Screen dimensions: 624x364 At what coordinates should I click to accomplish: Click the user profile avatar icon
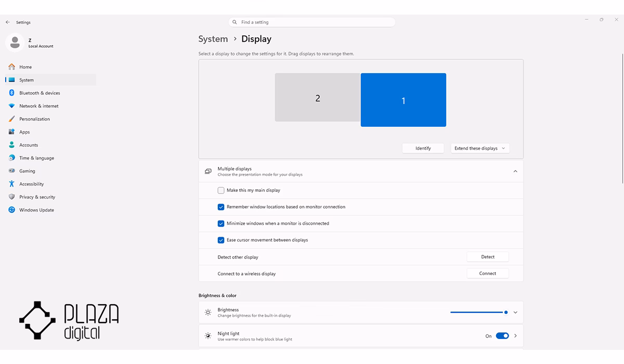pyautogui.click(x=15, y=43)
